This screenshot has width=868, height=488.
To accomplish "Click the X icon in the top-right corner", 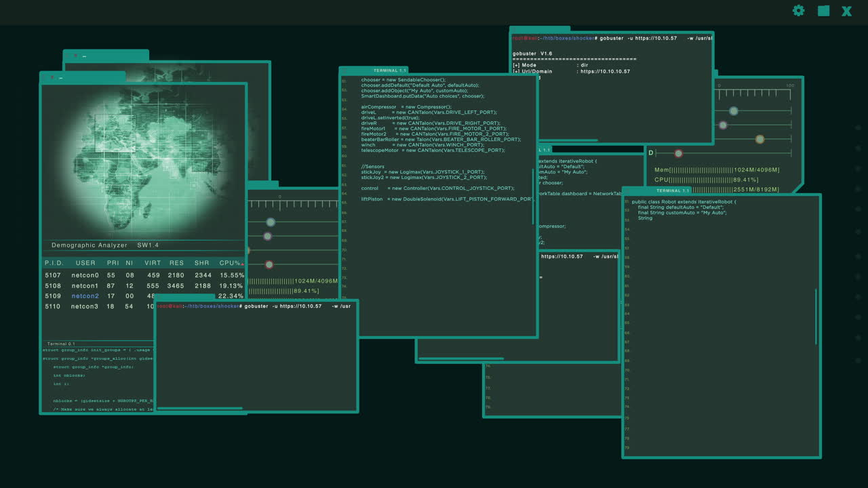I will coord(846,11).
